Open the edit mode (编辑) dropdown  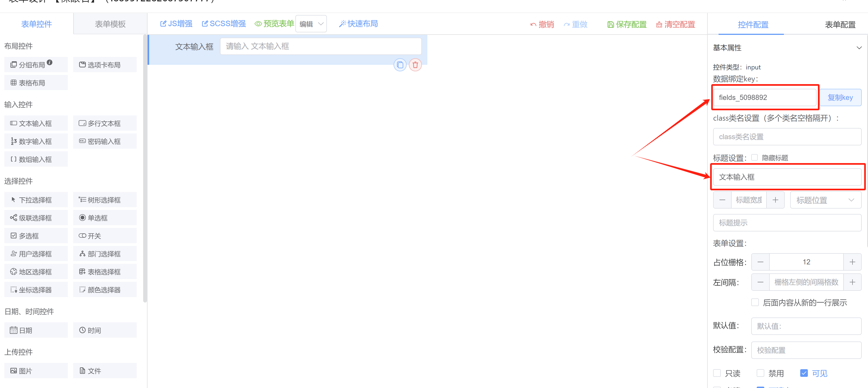(x=311, y=24)
